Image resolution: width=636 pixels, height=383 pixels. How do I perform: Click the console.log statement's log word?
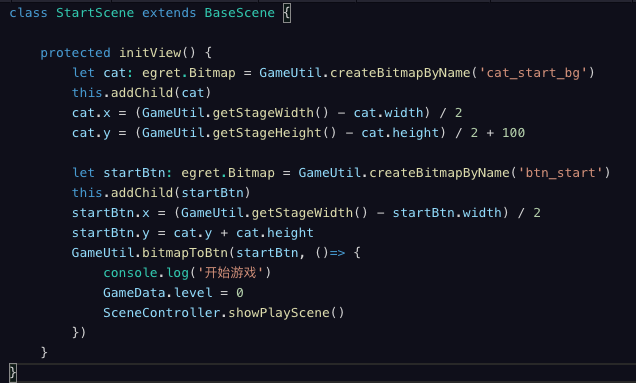[178, 273]
